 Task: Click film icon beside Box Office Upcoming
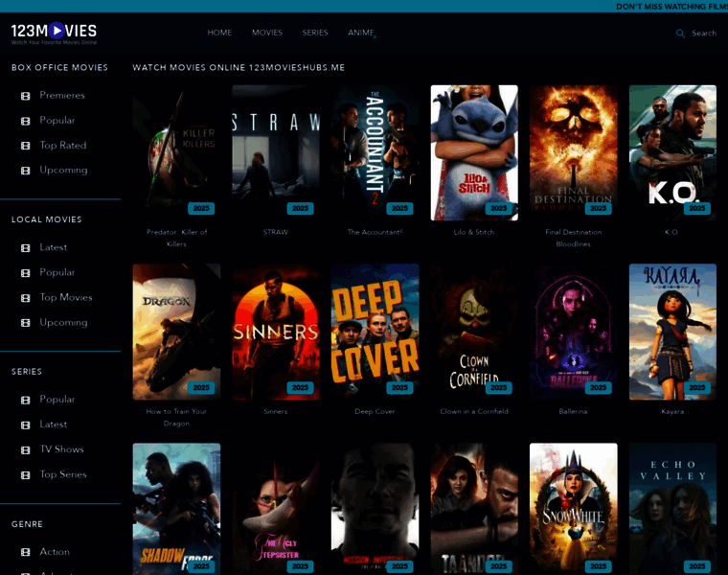[x=26, y=171]
